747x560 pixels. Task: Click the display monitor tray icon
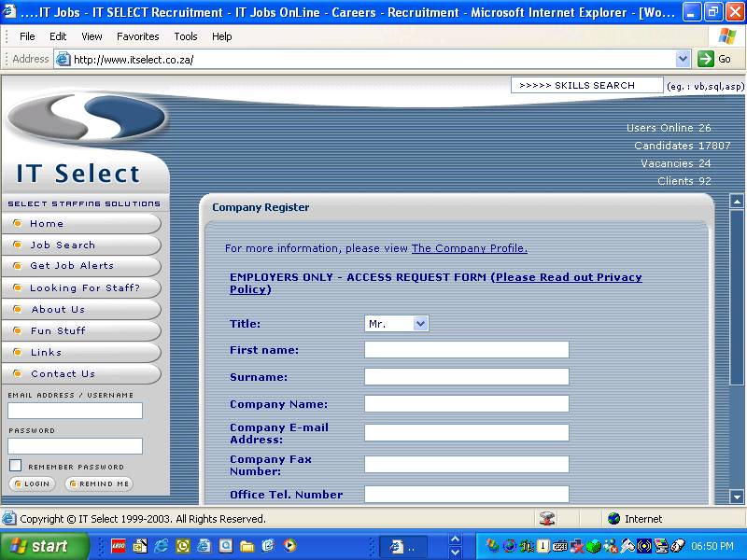[x=661, y=546]
